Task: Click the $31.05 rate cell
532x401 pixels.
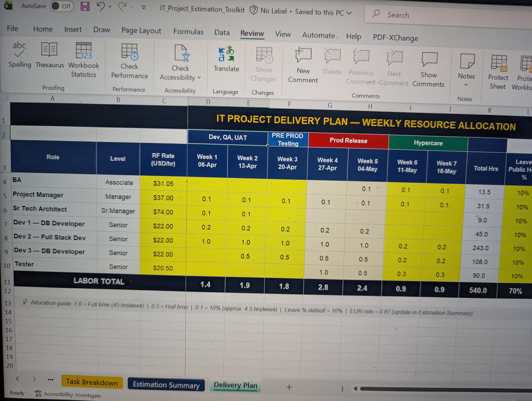Action: click(164, 183)
